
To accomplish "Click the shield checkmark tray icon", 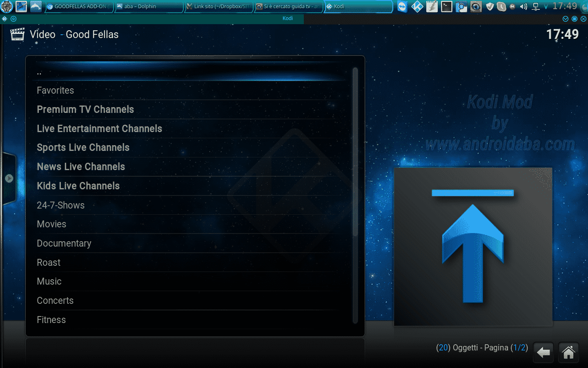I will pyautogui.click(x=490, y=7).
